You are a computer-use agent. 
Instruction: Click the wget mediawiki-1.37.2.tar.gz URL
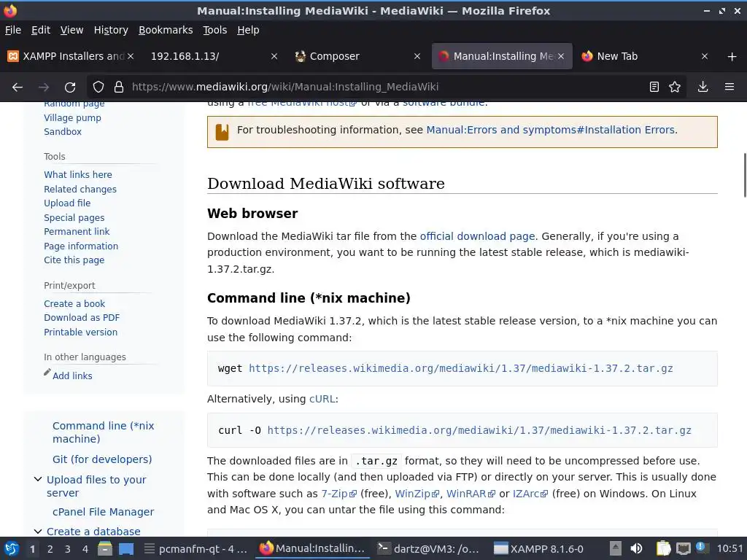461,368
